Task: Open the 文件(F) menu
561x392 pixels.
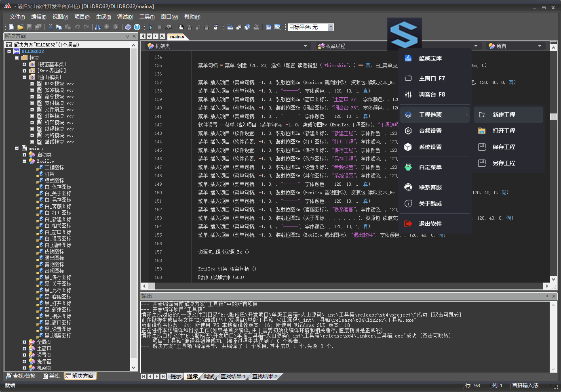Action: point(17,17)
